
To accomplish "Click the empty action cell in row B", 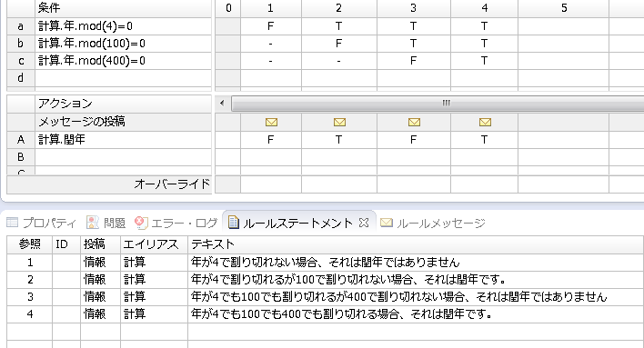I will tap(123, 157).
